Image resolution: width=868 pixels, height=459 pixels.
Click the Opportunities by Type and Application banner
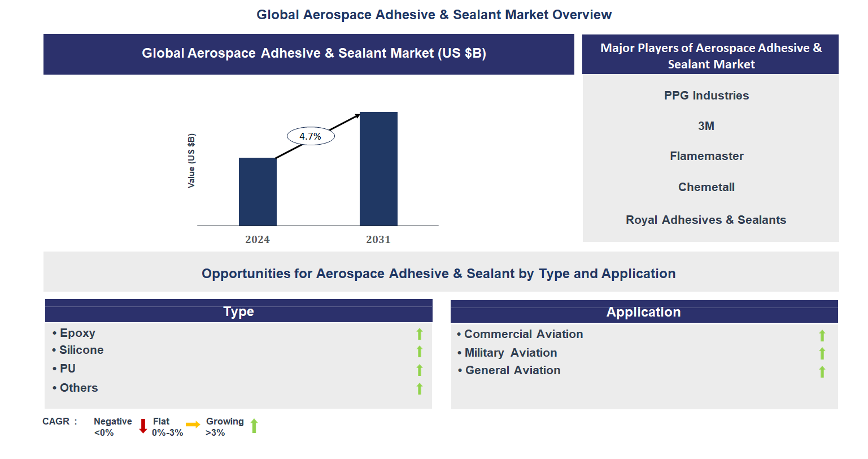(x=438, y=273)
